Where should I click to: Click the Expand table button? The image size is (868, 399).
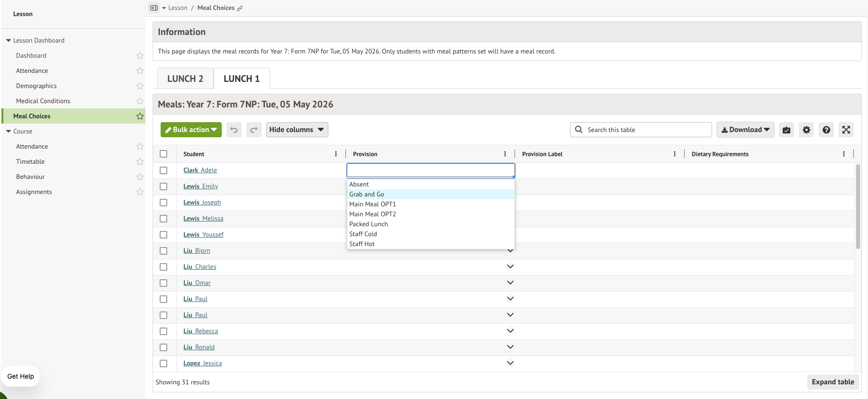(833, 382)
